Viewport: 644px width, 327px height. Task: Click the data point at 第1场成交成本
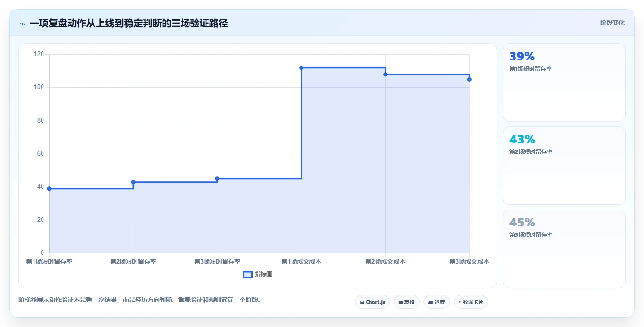(x=301, y=68)
